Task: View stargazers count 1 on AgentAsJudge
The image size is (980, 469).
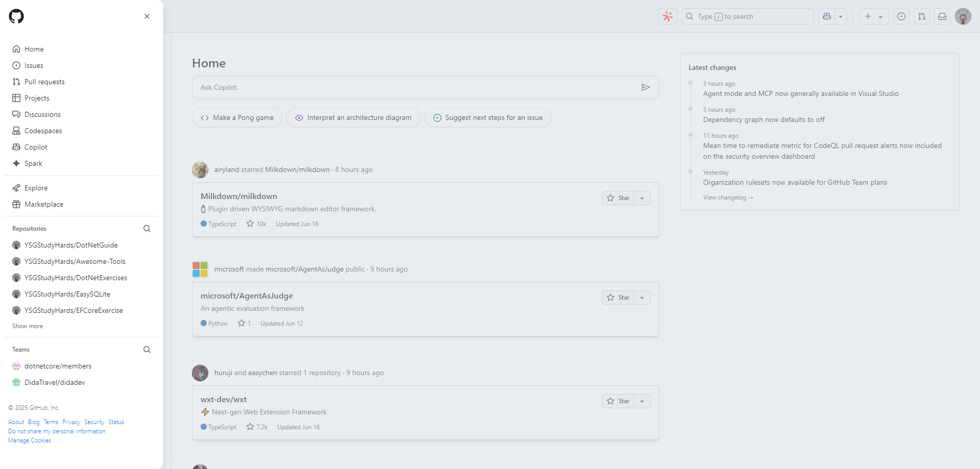Action: 244,323
